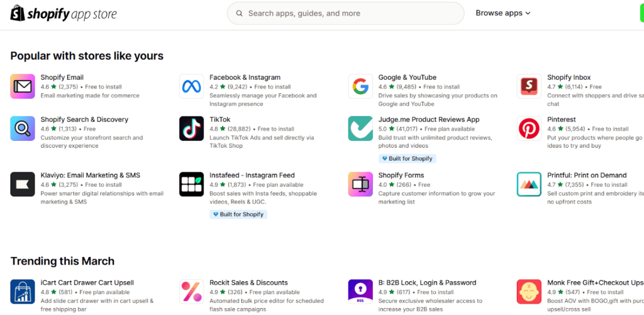The width and height of the screenshot is (644, 315).
Task: Open Rockit Sales & Discounts title
Action: [x=248, y=282]
